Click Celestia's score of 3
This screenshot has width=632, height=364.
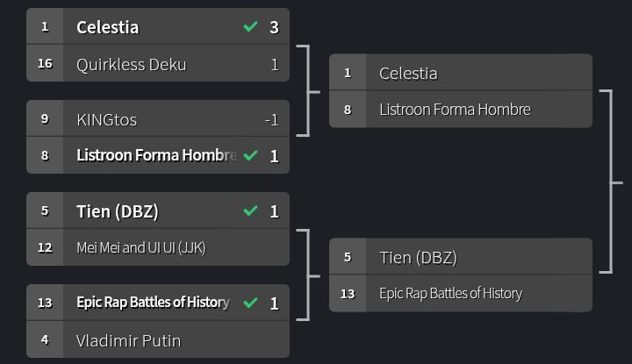(x=274, y=27)
